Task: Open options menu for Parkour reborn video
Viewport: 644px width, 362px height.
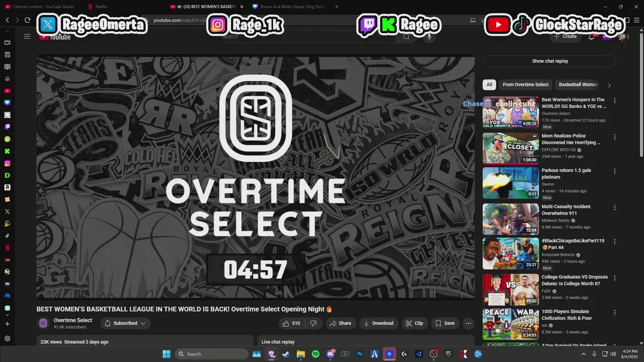Action: (614, 171)
